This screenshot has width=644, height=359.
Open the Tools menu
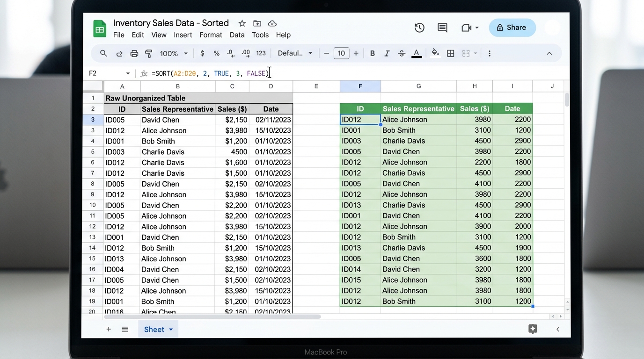point(260,35)
